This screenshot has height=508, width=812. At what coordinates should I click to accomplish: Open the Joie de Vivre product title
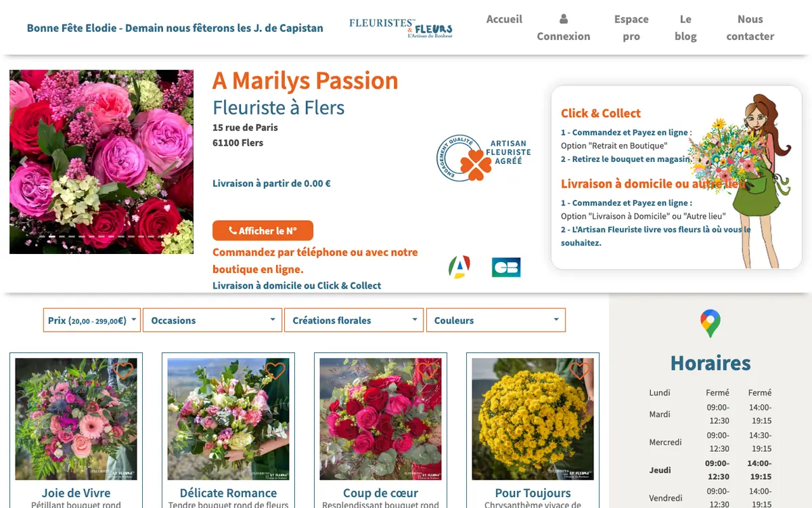click(x=76, y=493)
